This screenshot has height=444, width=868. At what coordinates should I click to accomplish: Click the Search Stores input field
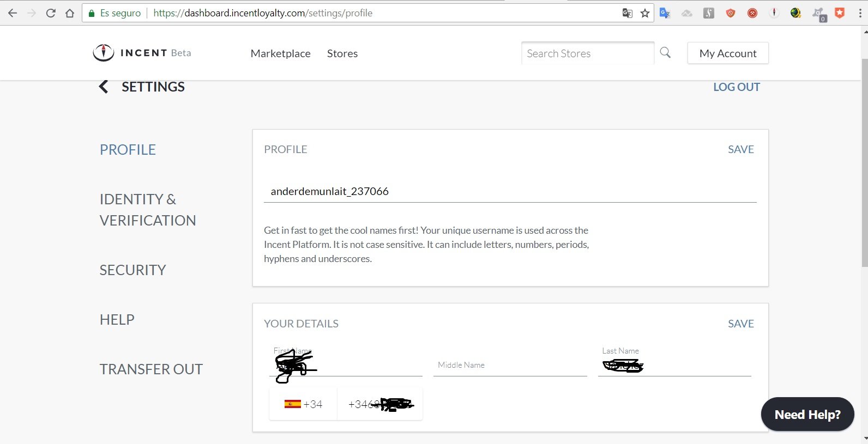point(587,53)
